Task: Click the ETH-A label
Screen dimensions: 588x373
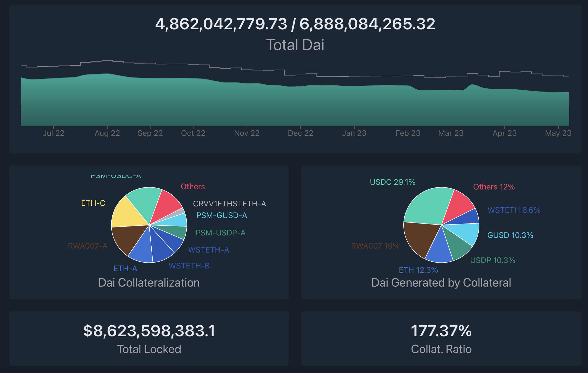Action: [125, 268]
